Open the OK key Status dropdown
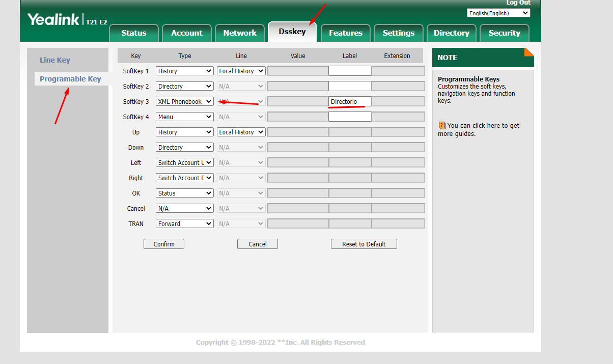The width and height of the screenshot is (613, 364). point(185,193)
